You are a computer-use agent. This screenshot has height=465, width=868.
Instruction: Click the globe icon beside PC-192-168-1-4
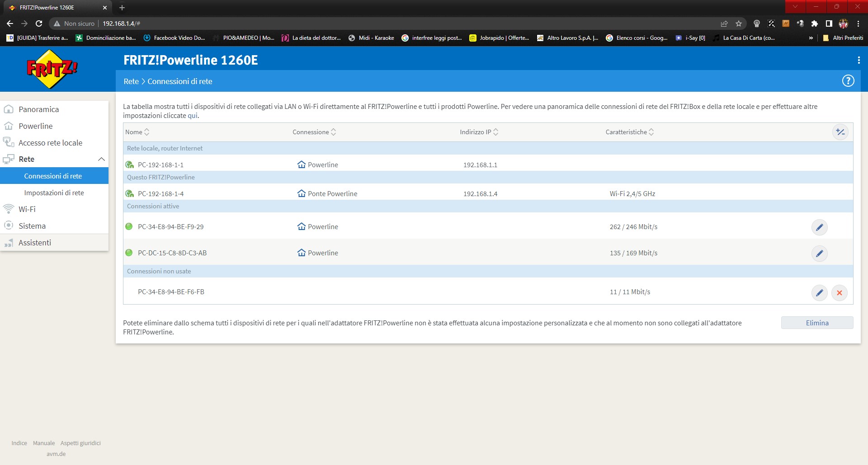(x=129, y=193)
